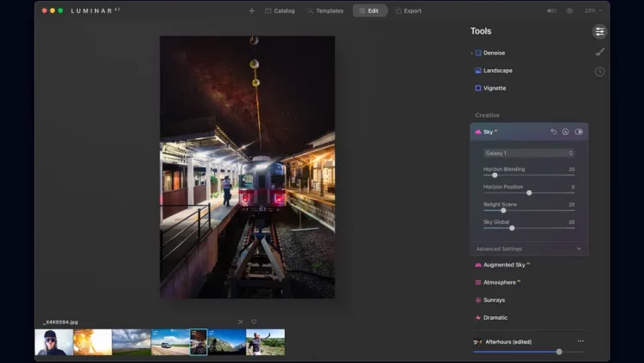Open the 23% zoom level dropdown
The width and height of the screenshot is (644, 363).
point(591,11)
